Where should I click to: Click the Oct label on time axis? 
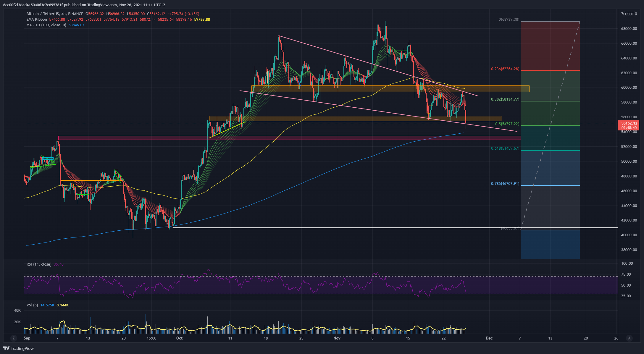(179, 338)
